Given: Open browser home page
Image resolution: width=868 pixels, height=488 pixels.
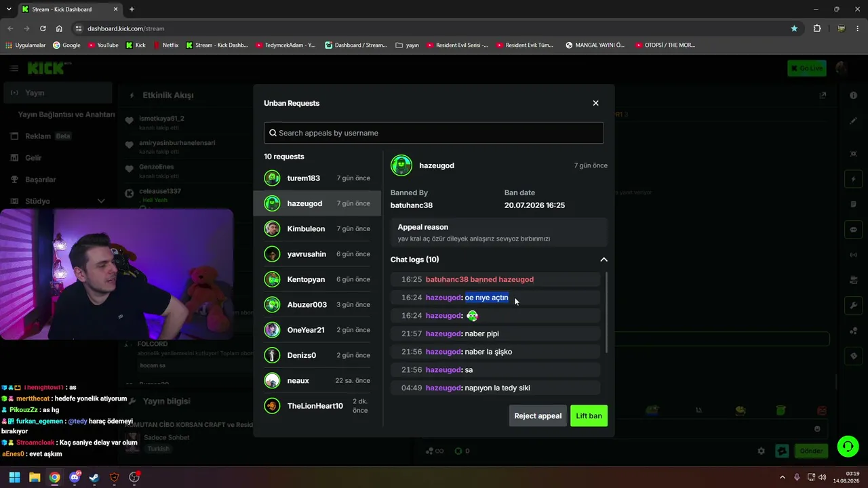Looking at the screenshot, I should (59, 28).
